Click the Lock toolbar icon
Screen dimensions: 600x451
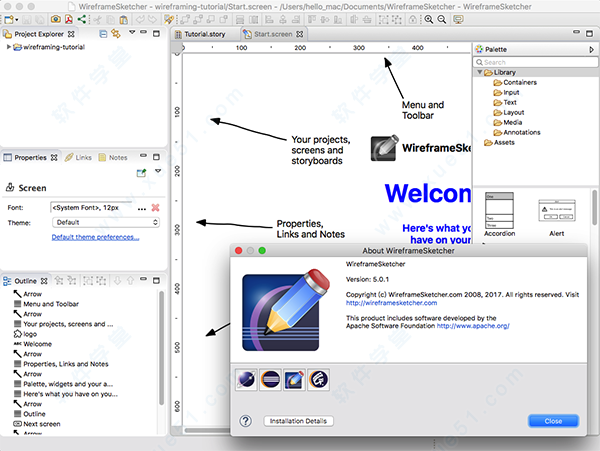tap(413, 20)
